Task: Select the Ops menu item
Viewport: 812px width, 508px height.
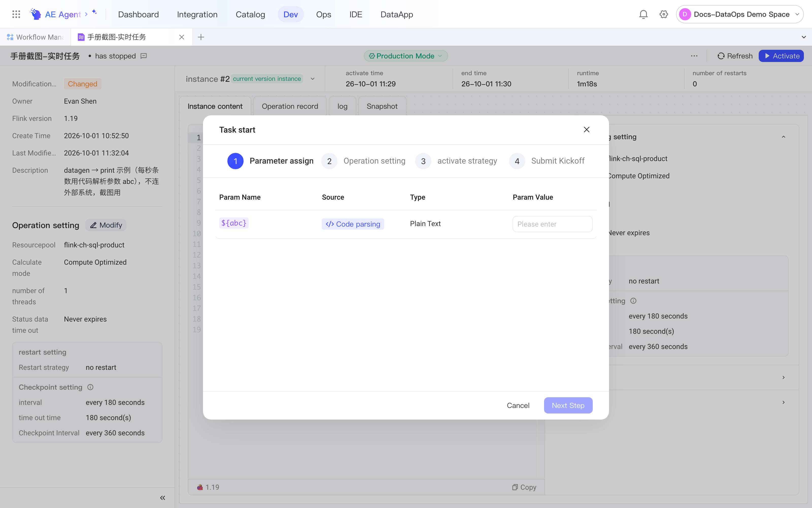Action: (324, 14)
